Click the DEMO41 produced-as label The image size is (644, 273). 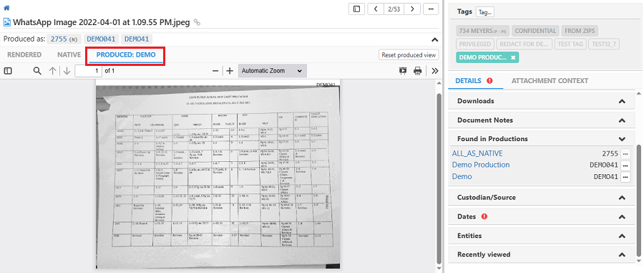[x=137, y=39]
